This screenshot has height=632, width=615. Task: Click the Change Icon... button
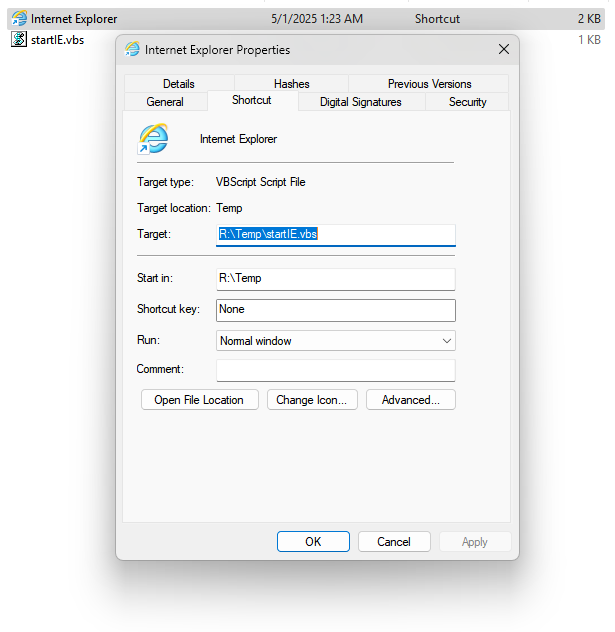point(311,400)
